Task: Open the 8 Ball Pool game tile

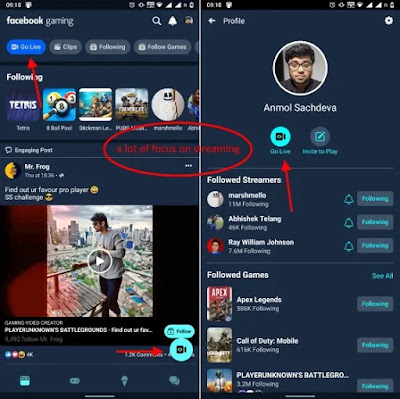Action: 59,105
